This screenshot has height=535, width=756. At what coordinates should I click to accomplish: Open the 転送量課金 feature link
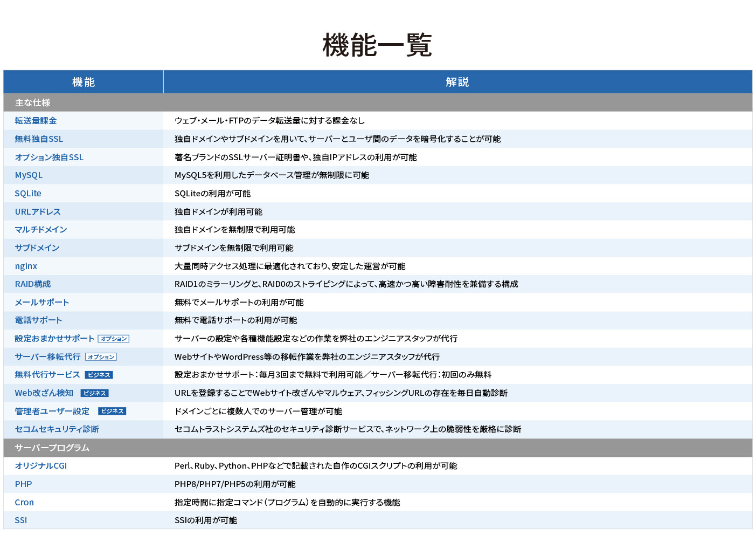(x=36, y=121)
